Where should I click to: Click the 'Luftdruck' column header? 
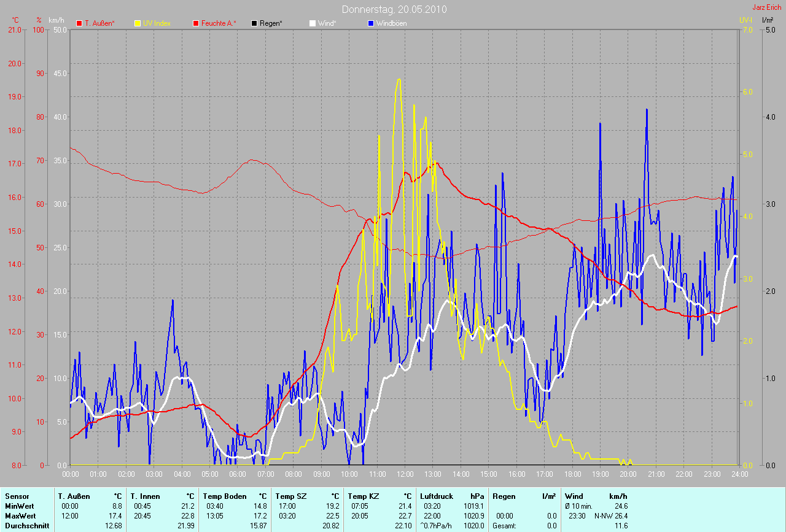pyautogui.click(x=437, y=496)
